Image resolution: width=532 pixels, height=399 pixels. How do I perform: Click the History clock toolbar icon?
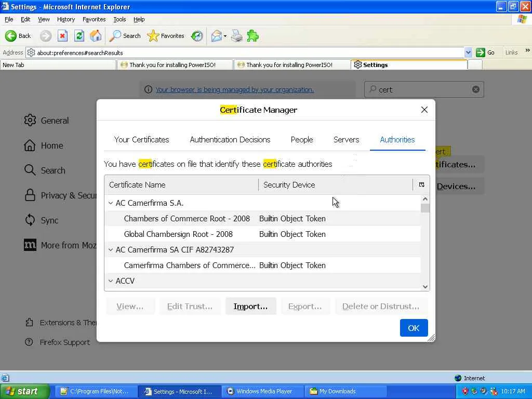click(197, 36)
